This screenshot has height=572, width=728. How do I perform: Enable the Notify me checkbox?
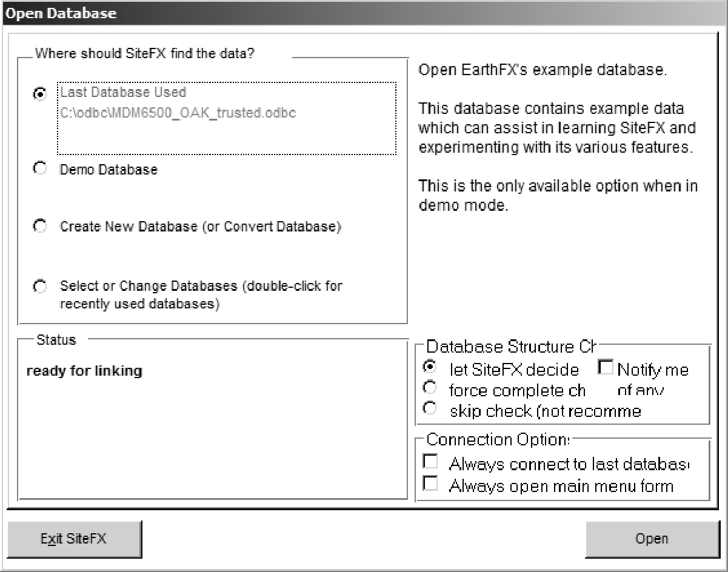pyautogui.click(x=606, y=367)
